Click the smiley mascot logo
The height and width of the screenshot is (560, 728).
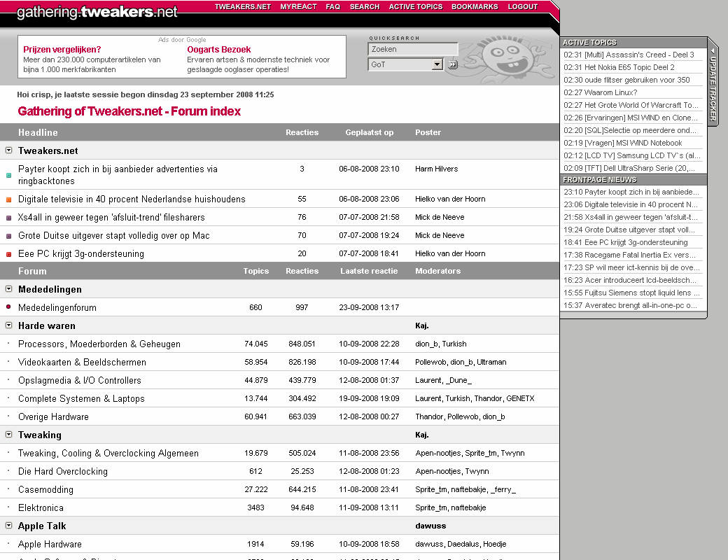point(507,57)
